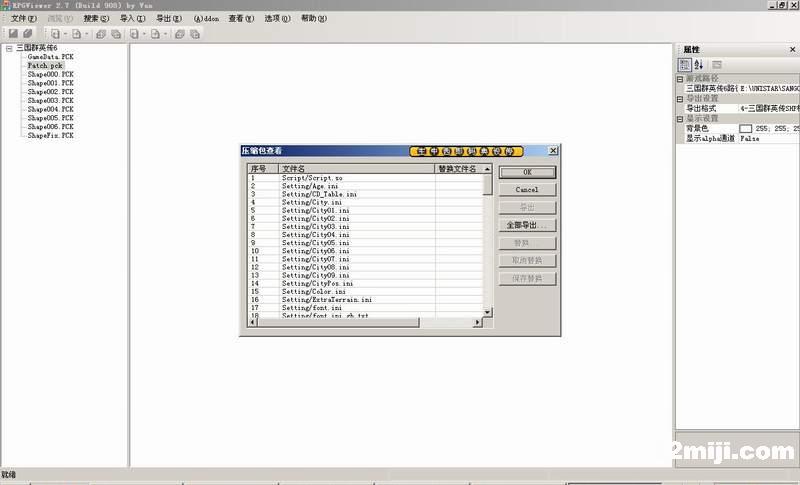Sort properties alphabetically with the A-Z icon

(x=699, y=65)
